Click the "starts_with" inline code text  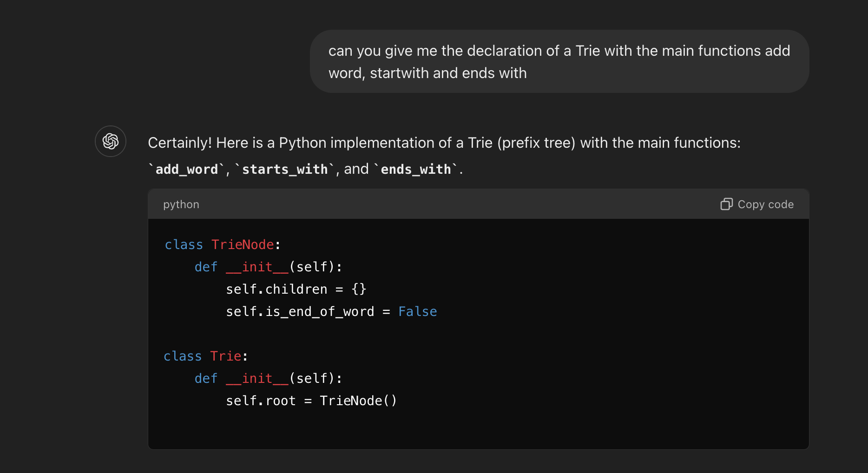(x=285, y=169)
